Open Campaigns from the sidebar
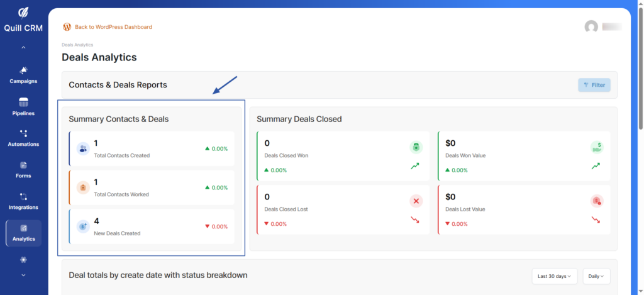 [23, 75]
